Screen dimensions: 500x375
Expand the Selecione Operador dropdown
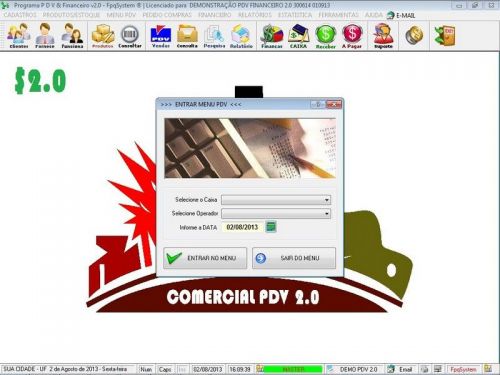coord(327,214)
